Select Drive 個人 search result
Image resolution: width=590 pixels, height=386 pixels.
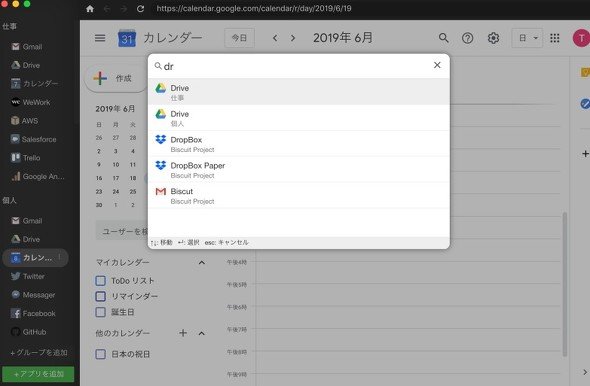(x=299, y=118)
